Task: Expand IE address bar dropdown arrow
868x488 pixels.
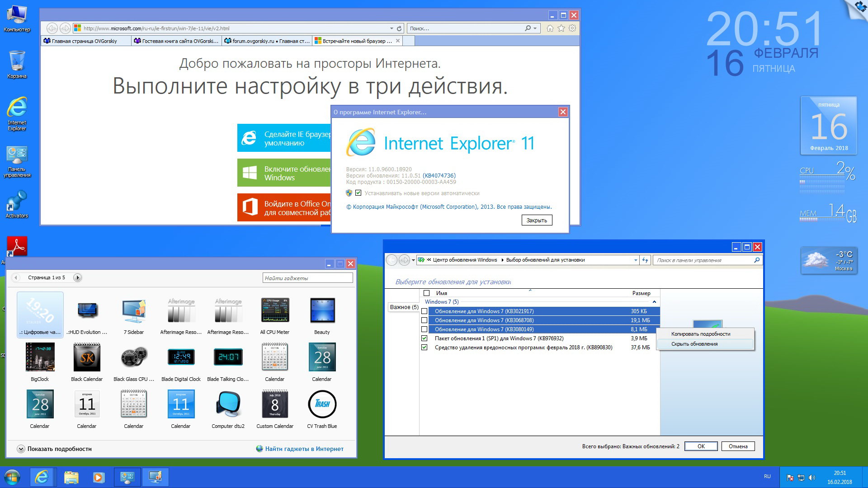Action: [x=392, y=28]
